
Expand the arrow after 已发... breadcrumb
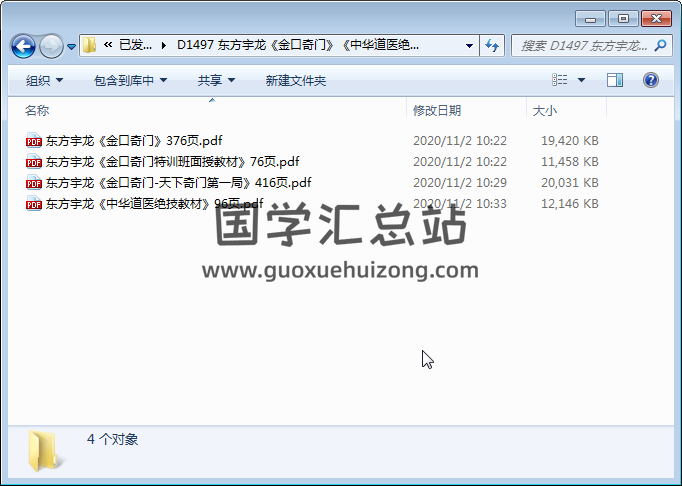tap(164, 45)
